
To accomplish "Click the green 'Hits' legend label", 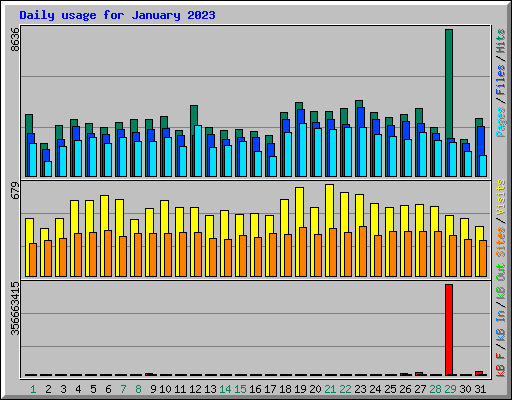I will [x=501, y=41].
